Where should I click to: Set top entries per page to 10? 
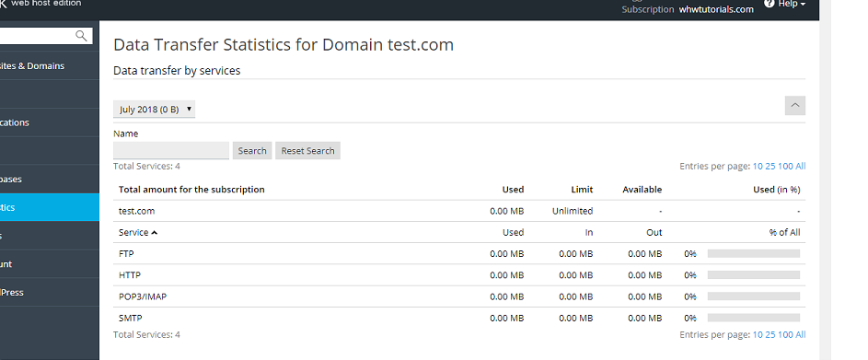[758, 166]
